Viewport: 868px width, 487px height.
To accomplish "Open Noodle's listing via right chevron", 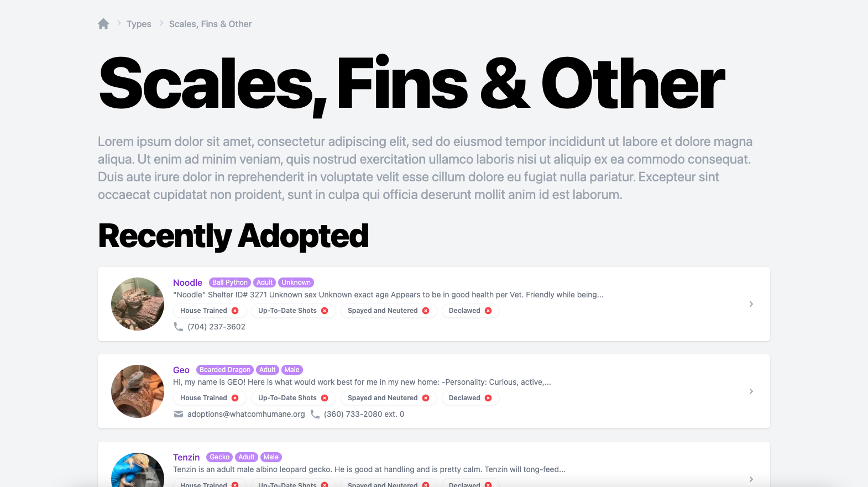I will tap(751, 304).
